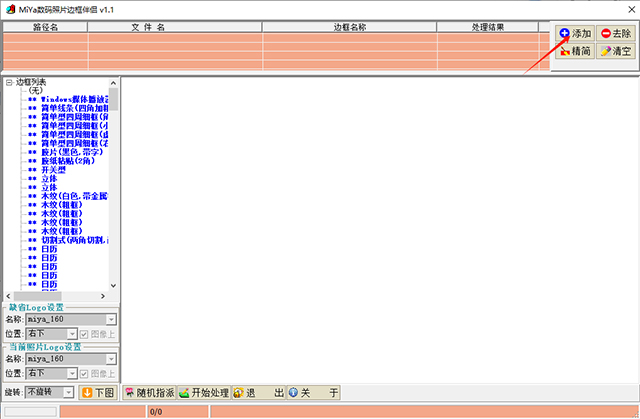Open 名称 dropdown in 缺省Logo设置

(111, 319)
